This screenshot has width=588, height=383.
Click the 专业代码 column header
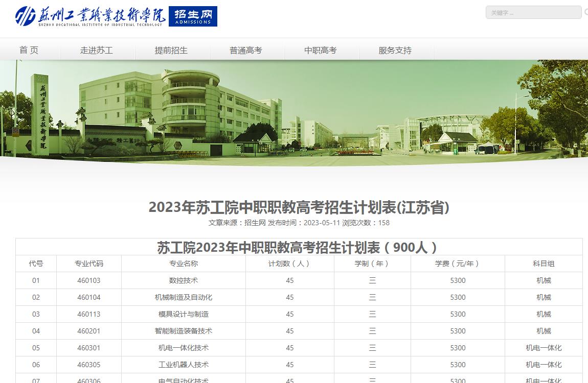click(89, 264)
